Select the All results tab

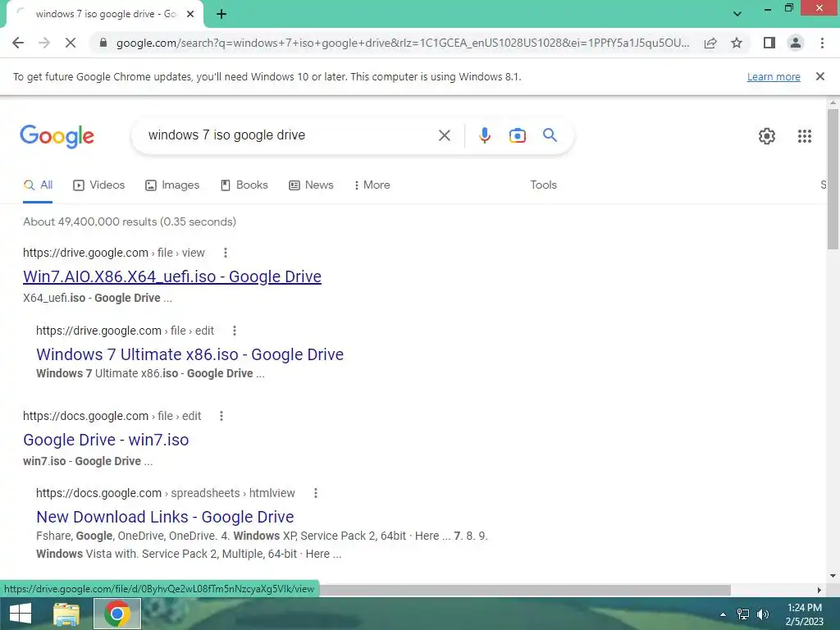point(38,185)
